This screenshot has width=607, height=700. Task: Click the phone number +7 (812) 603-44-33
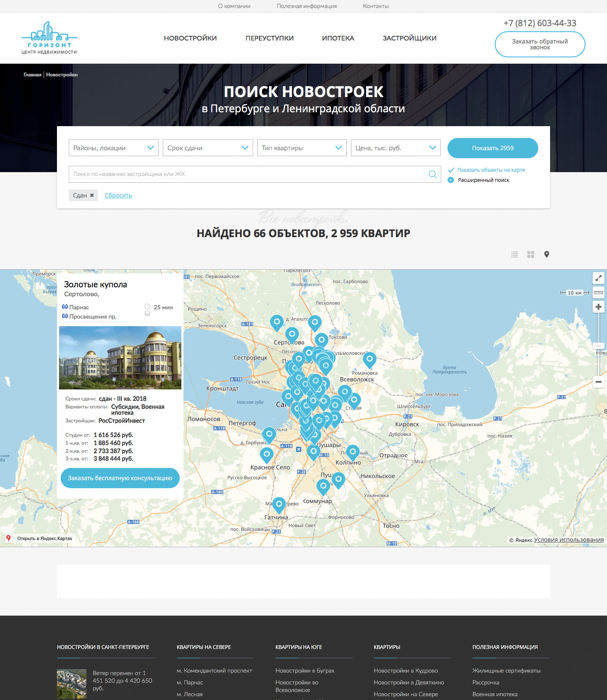tap(540, 23)
